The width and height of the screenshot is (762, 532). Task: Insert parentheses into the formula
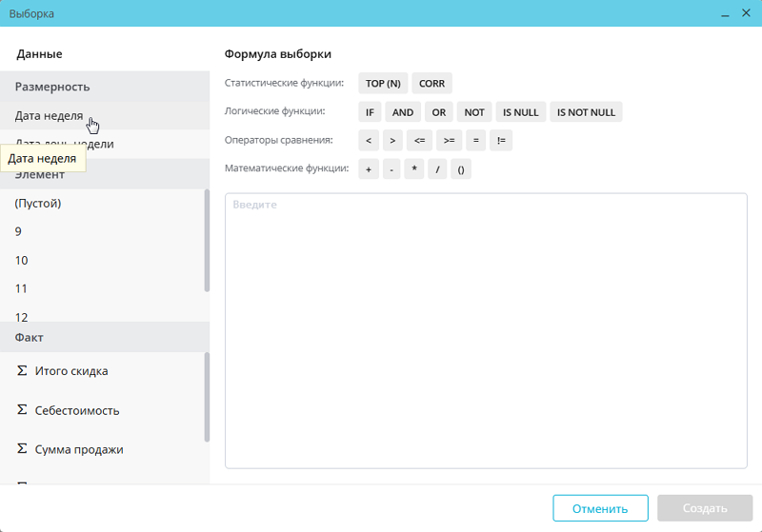460,169
